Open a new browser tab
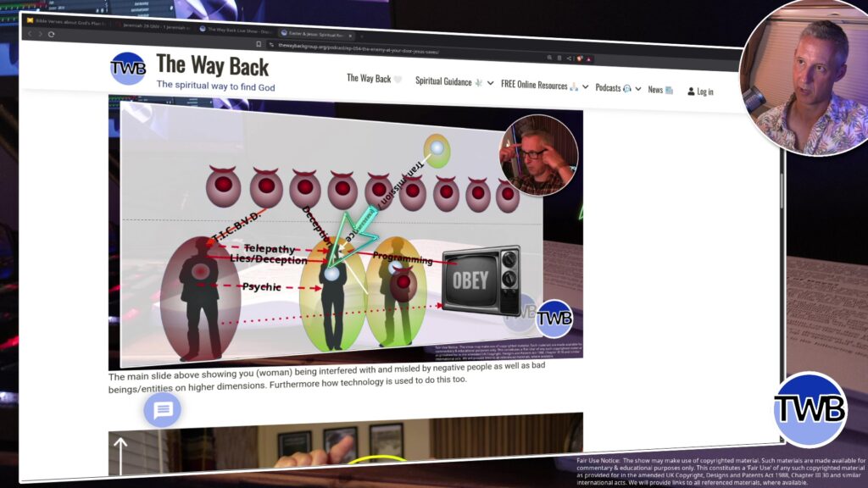This screenshot has width=868, height=488. click(361, 36)
